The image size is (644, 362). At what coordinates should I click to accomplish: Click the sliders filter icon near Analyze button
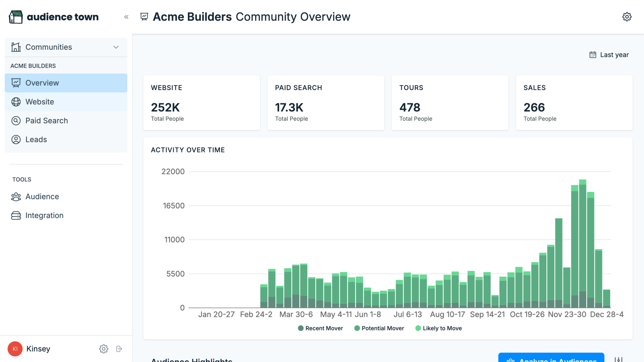[x=618, y=359]
